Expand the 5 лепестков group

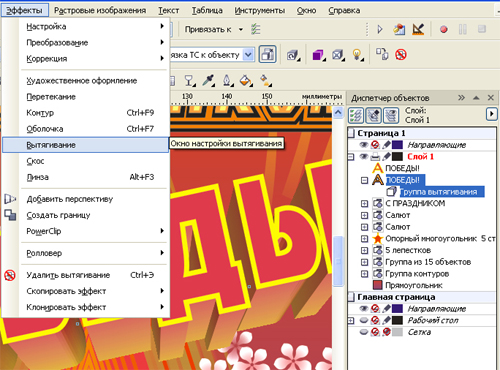[364, 250]
